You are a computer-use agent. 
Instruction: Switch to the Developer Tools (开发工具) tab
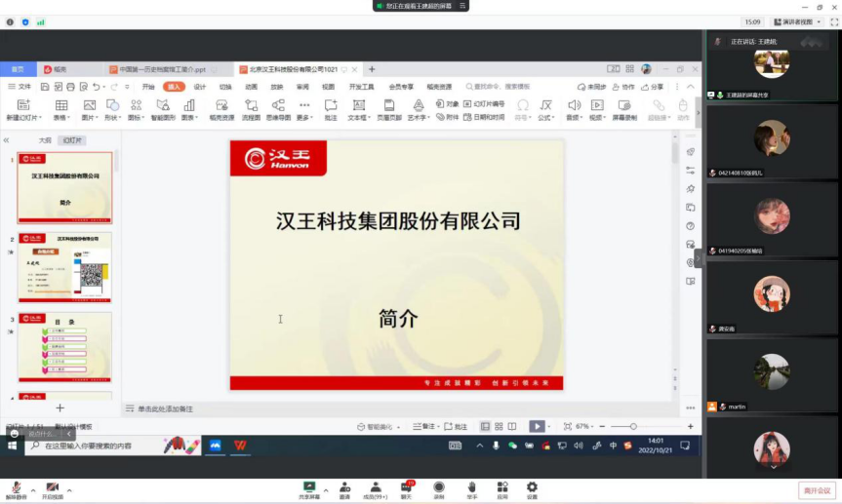(x=361, y=87)
